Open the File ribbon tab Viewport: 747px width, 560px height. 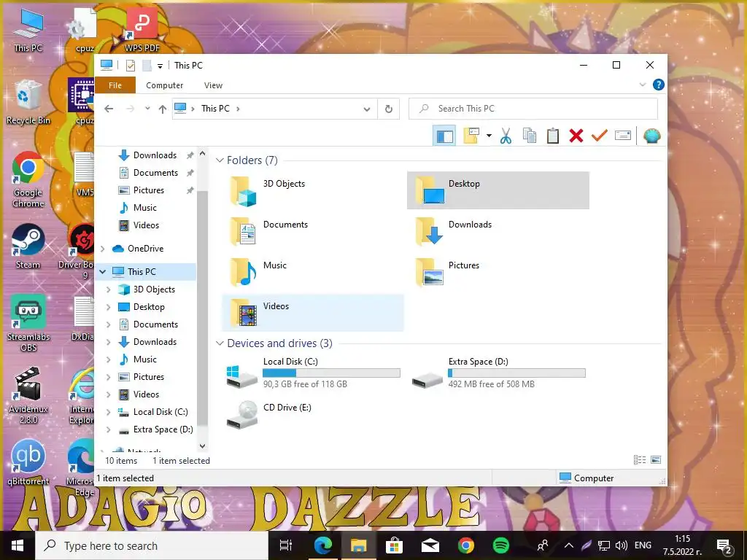click(115, 85)
